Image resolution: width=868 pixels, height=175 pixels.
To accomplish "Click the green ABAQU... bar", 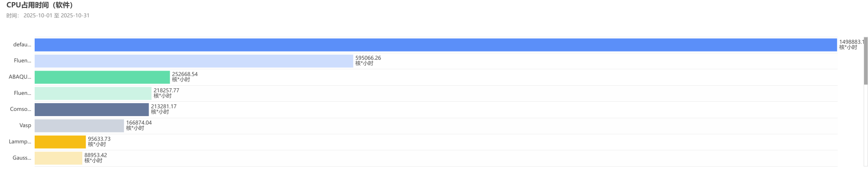I will (x=102, y=77).
